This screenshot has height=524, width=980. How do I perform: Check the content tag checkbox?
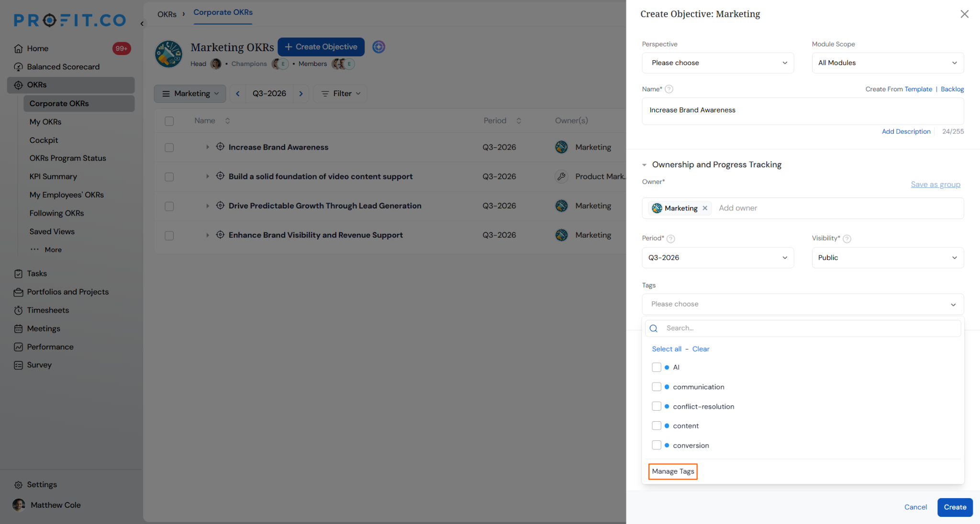pos(657,426)
